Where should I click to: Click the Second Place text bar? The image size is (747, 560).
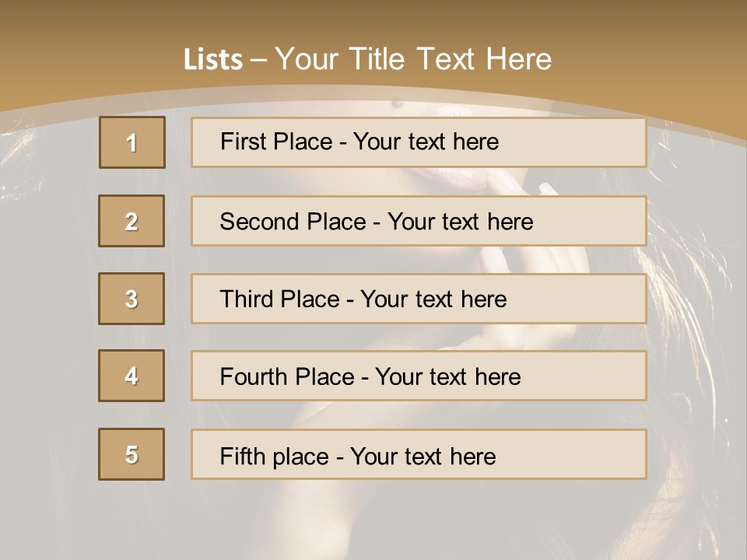pyautogui.click(x=419, y=221)
